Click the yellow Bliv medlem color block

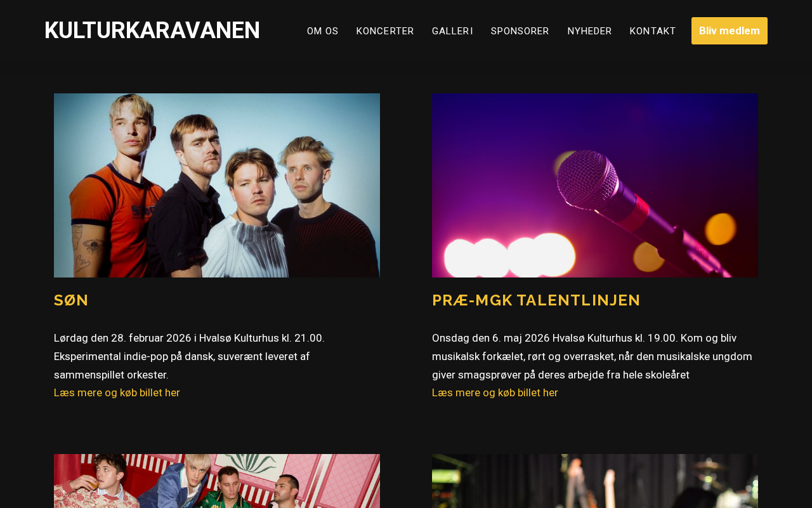click(x=730, y=30)
